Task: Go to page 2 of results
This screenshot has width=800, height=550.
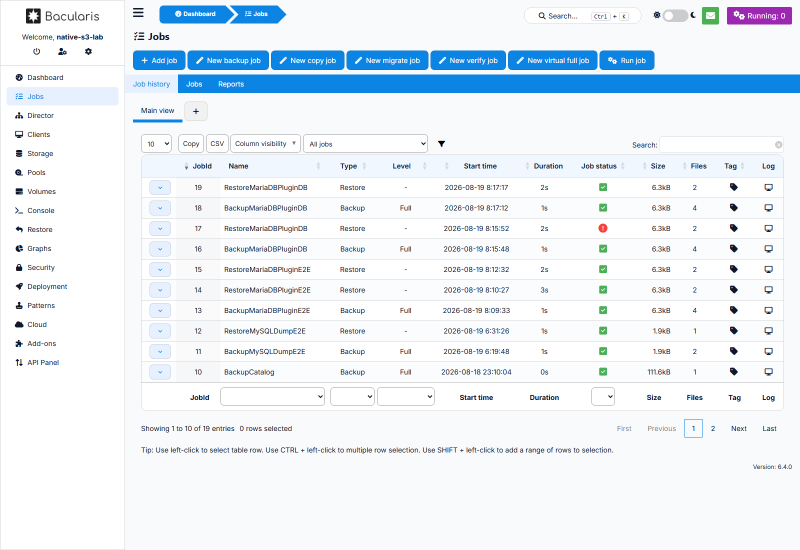Action: (x=713, y=429)
